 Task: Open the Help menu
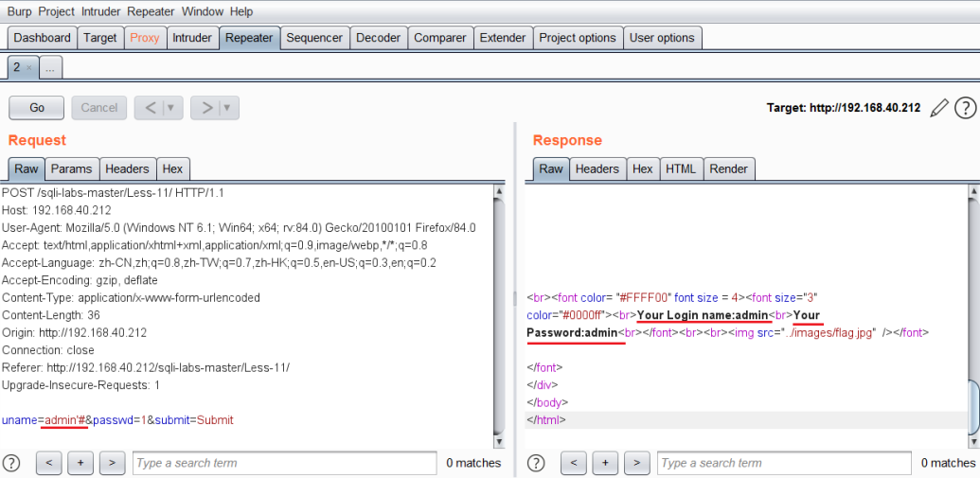tap(241, 11)
